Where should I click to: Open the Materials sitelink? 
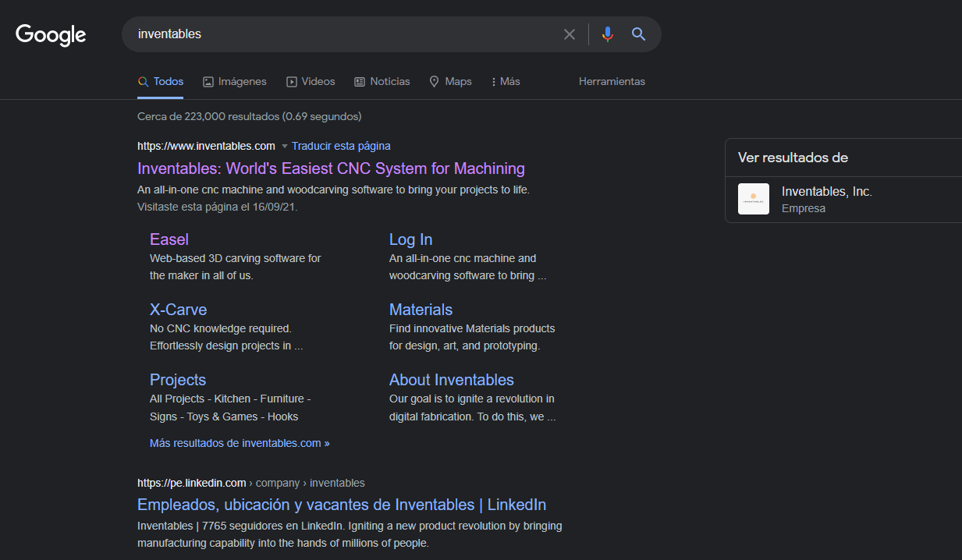(x=421, y=310)
